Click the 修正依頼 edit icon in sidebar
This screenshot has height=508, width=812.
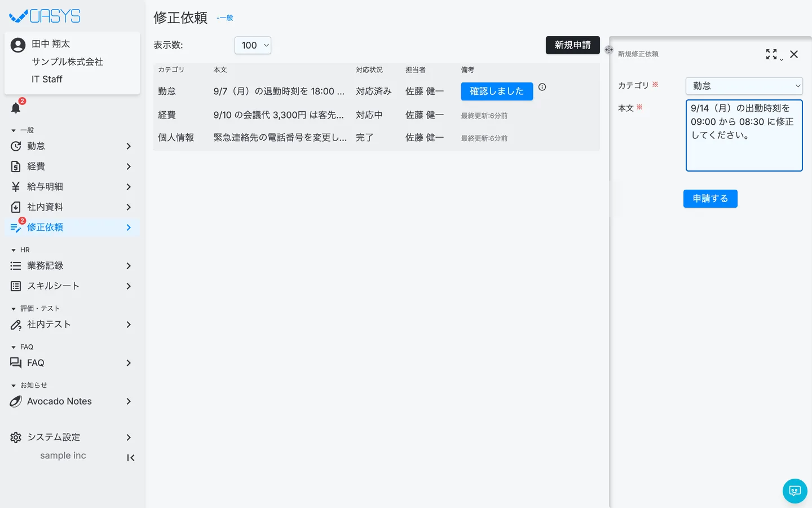coord(16,227)
